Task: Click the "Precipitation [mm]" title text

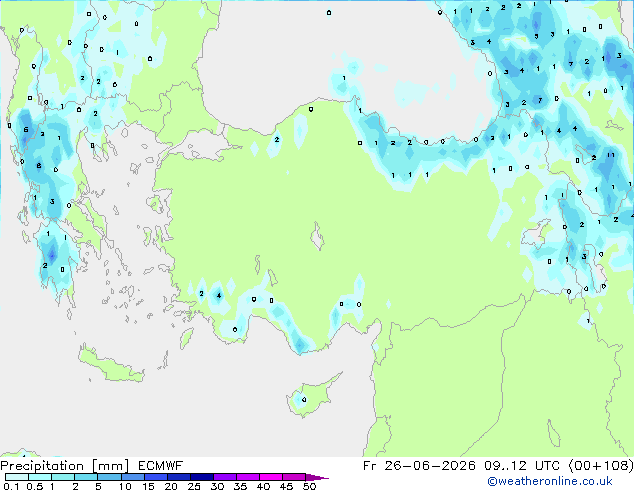Action: tap(65, 466)
